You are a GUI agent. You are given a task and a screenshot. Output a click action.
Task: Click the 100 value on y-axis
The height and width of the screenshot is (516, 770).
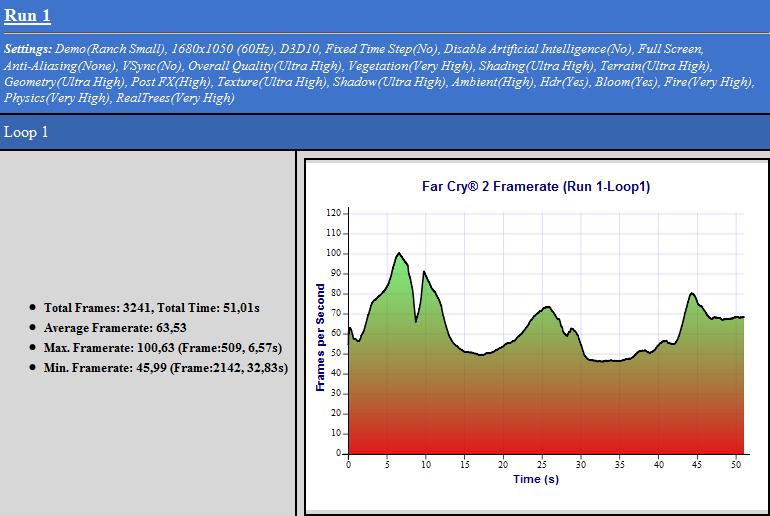tap(333, 253)
